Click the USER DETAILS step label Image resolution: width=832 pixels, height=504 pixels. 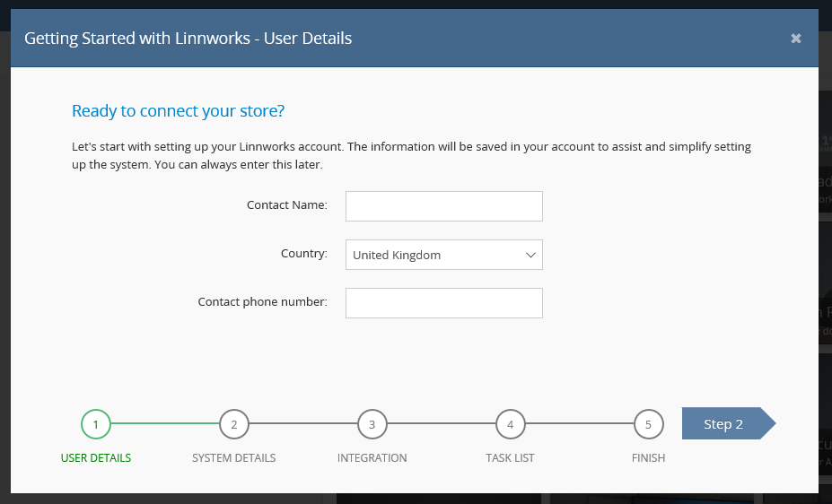pyautogui.click(x=95, y=458)
